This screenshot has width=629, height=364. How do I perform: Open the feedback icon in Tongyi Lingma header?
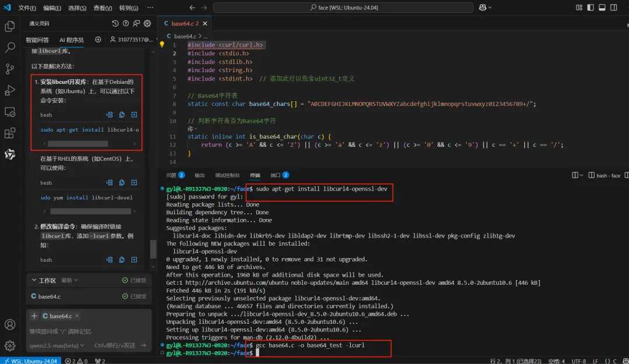(x=136, y=23)
